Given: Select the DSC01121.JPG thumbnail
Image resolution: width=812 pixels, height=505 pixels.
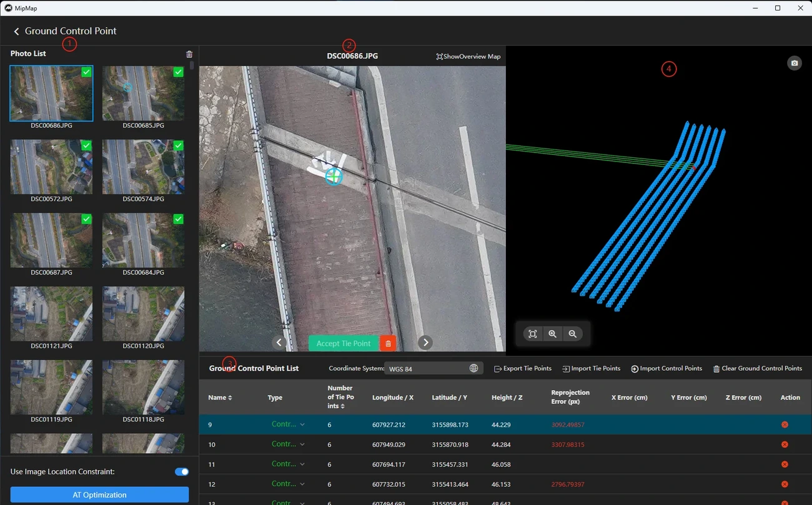Looking at the screenshot, I should pyautogui.click(x=51, y=313).
